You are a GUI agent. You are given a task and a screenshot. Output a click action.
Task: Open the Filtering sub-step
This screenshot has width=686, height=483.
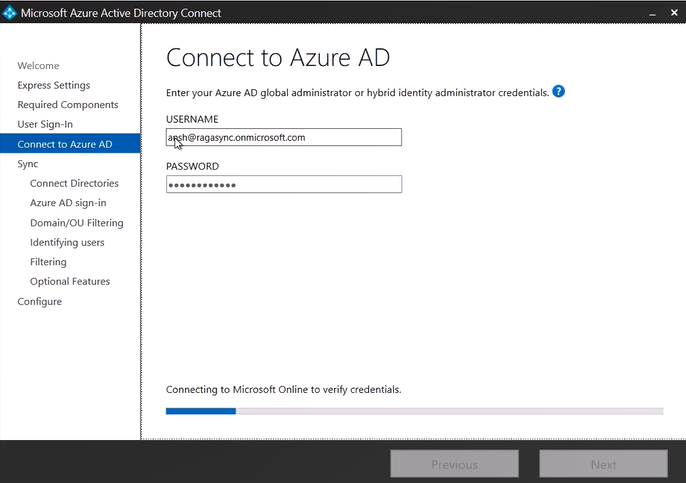[48, 262]
